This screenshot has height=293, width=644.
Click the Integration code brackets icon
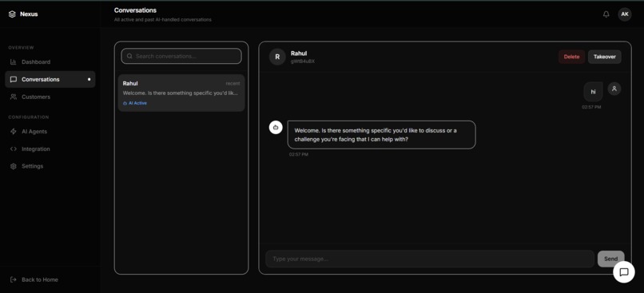(x=14, y=149)
